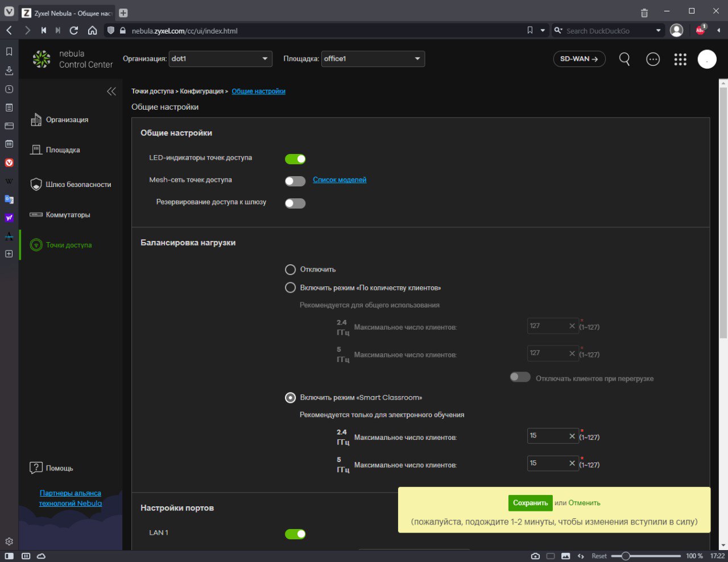Go to Площадка sidebar menu item
Screen dimensions: 728x562
pos(63,150)
